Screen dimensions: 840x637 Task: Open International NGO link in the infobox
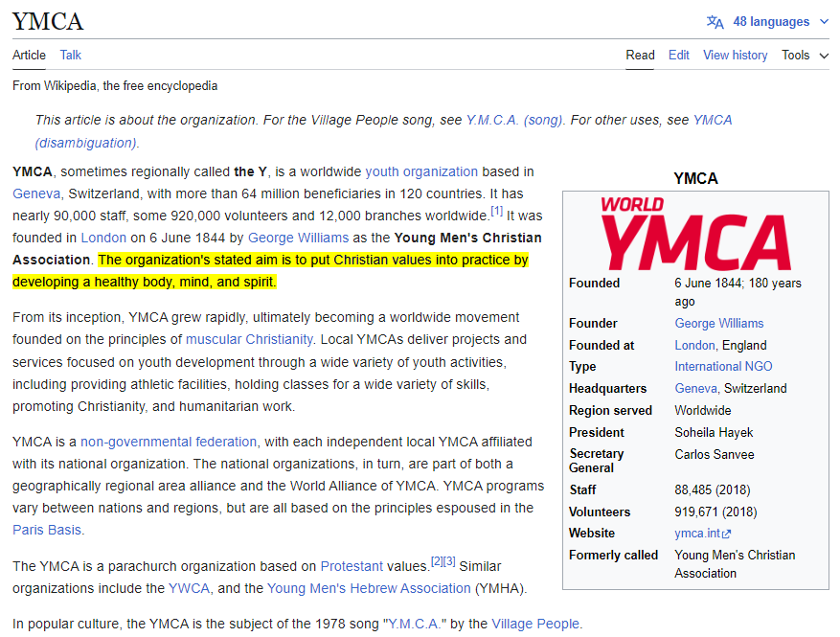723,367
